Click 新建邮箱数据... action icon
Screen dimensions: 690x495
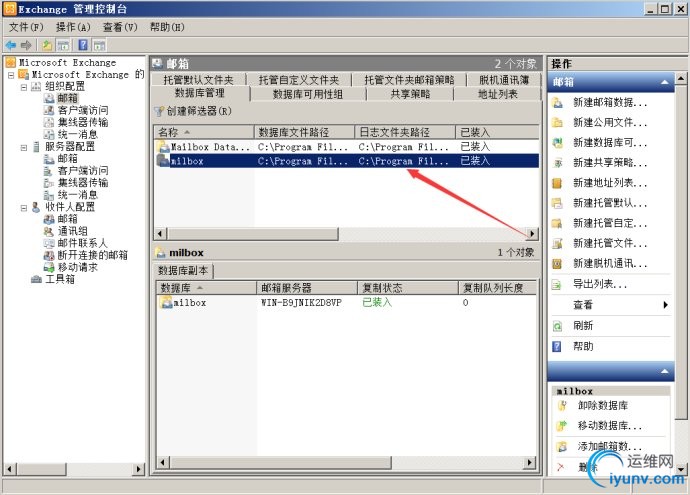[557, 103]
